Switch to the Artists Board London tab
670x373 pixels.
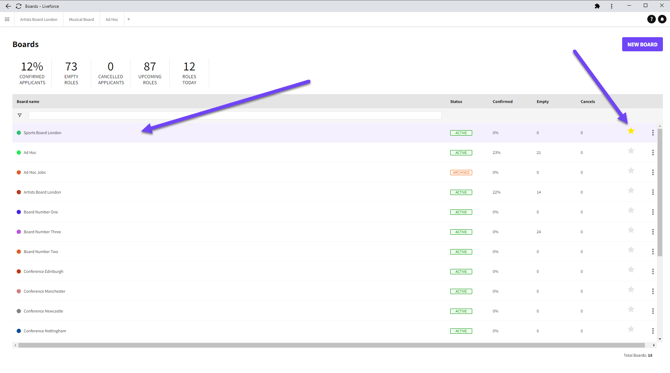point(38,19)
